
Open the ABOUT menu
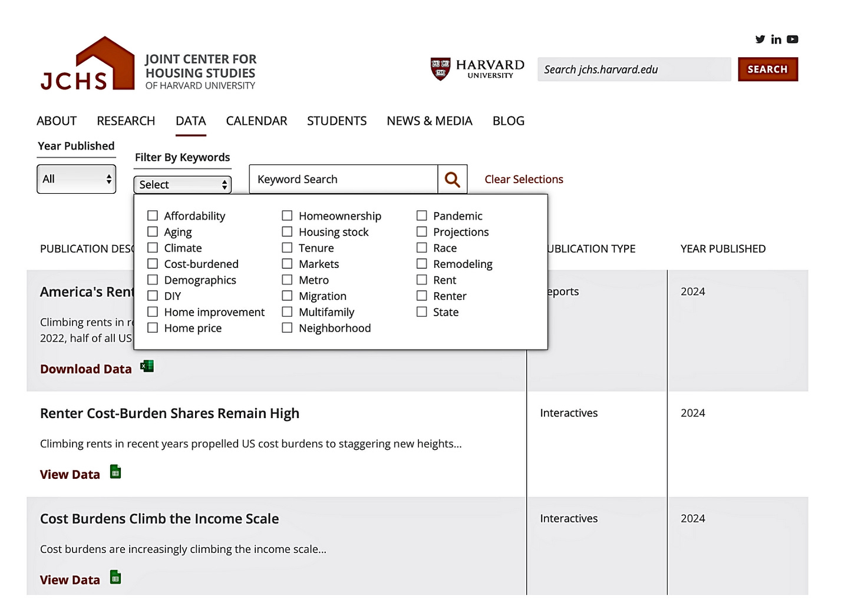coord(57,121)
